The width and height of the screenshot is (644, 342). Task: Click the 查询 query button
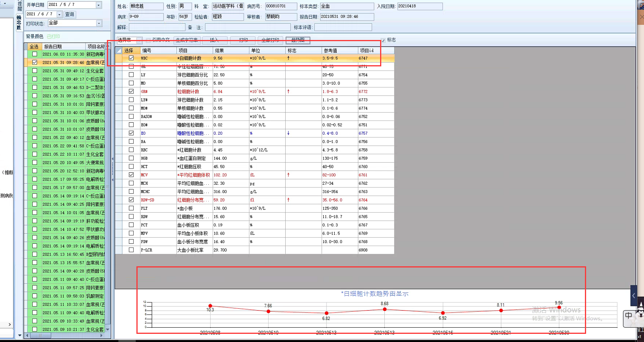tap(70, 14)
